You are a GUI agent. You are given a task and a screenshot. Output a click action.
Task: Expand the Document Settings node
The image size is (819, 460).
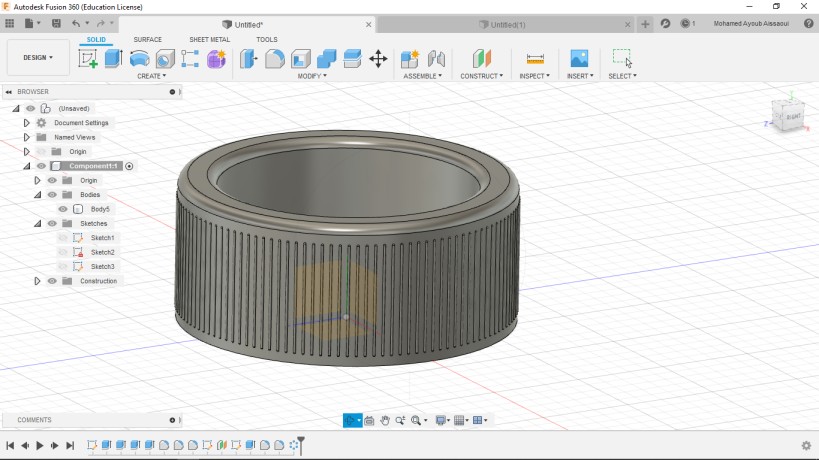coord(27,123)
